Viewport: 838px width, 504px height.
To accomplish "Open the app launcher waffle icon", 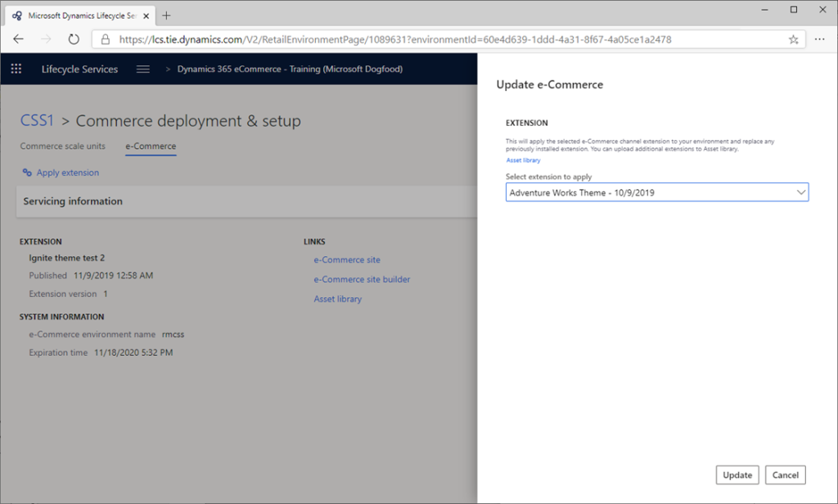I will click(16, 69).
